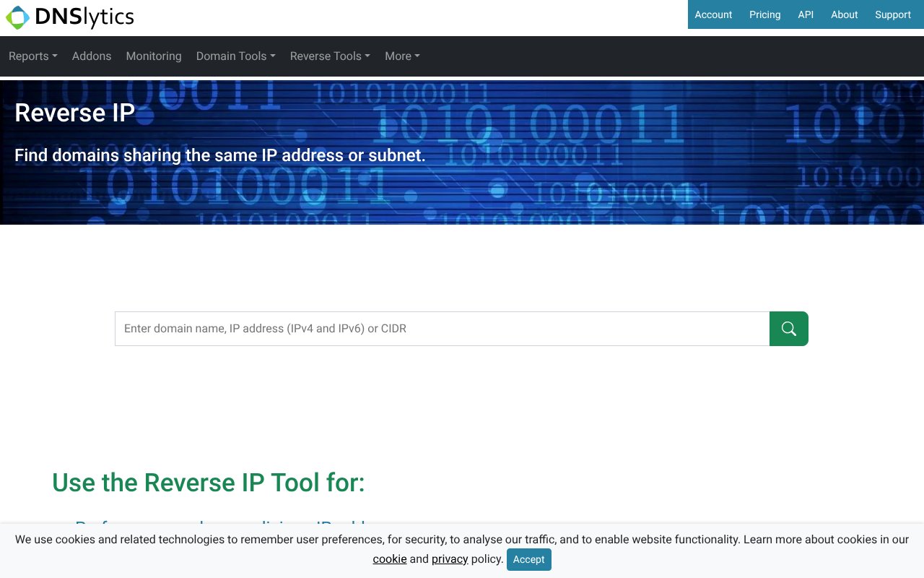Image resolution: width=924 pixels, height=578 pixels.
Task: Open the cookie policy link
Action: pos(389,558)
